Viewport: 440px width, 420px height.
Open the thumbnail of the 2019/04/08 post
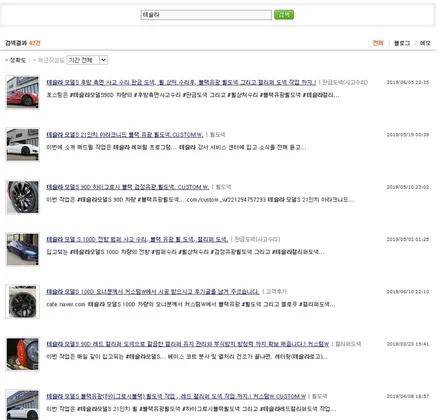[22, 405]
